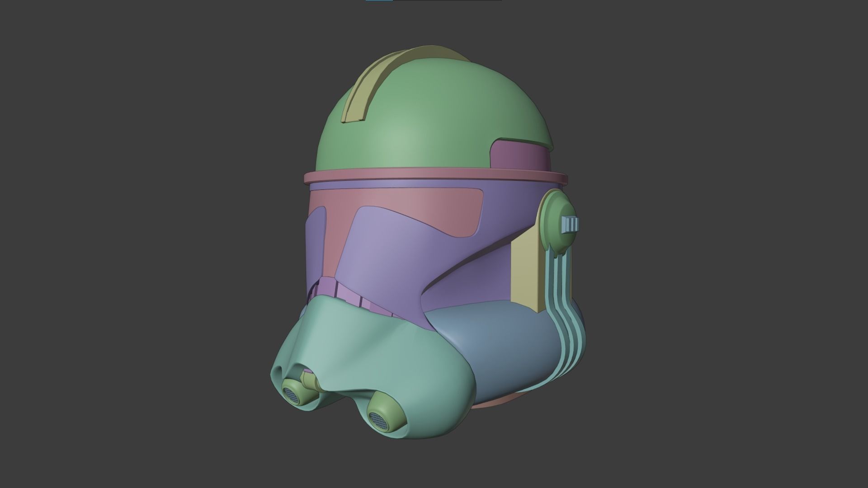Select the magenta block on dome's right
Image resolution: width=868 pixels, height=488 pixels.
pos(520,155)
